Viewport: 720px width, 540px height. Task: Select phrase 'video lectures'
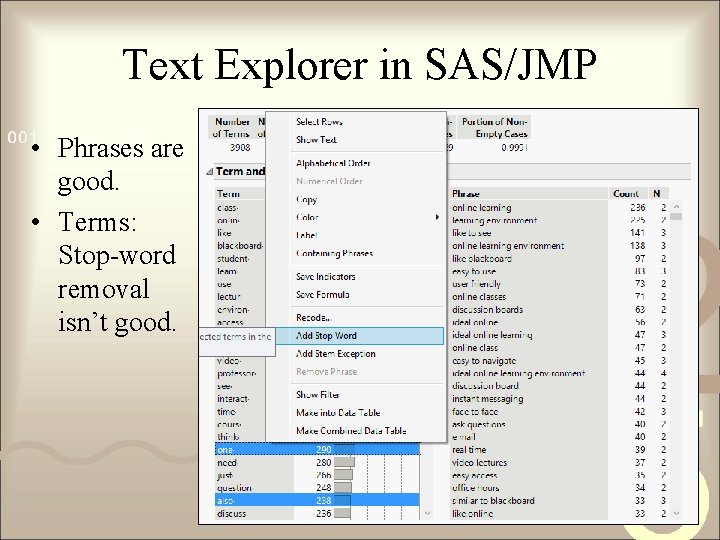tap(479, 463)
